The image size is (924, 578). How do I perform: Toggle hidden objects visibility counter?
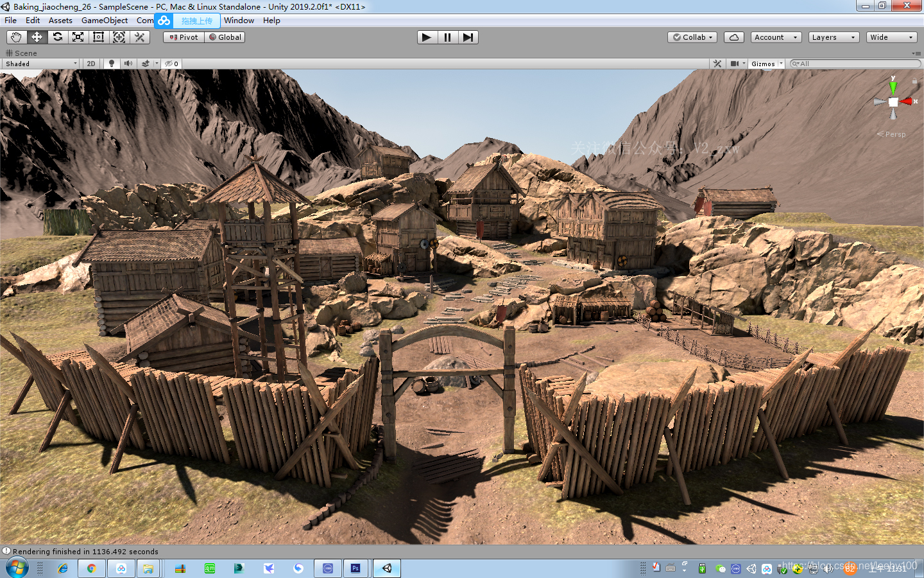point(171,64)
